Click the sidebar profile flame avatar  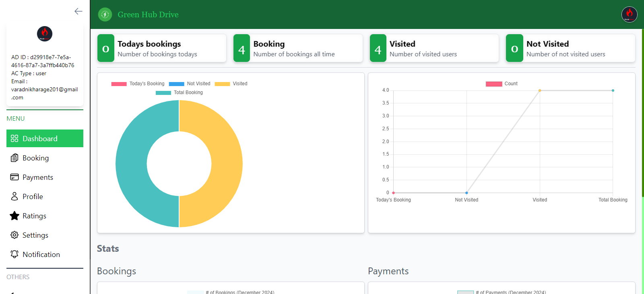(45, 34)
